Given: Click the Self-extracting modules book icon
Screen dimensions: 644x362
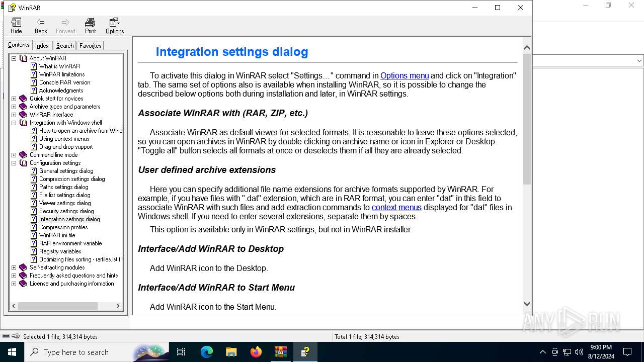Looking at the screenshot, I should tap(23, 267).
